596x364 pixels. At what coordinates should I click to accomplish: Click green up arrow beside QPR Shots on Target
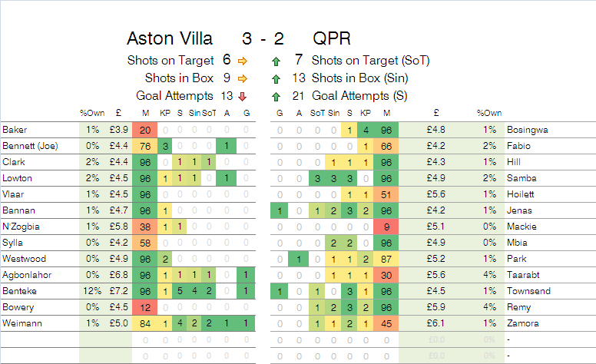[x=276, y=60]
